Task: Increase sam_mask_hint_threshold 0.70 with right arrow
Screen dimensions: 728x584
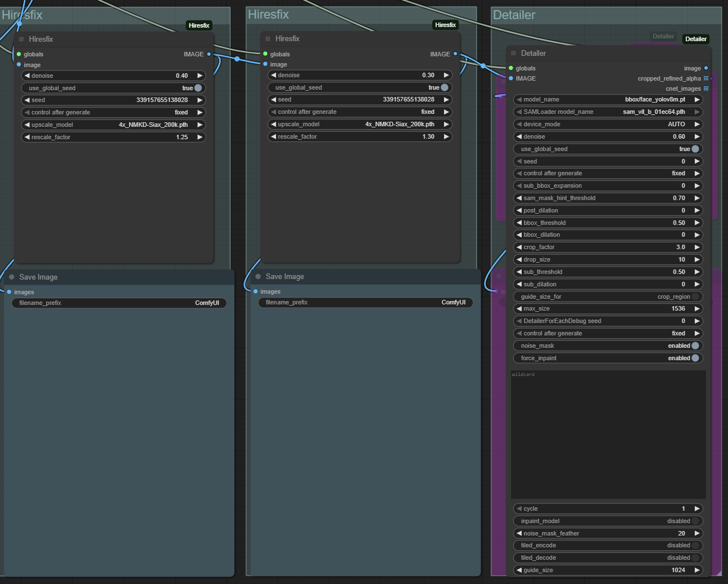Action: coord(697,198)
